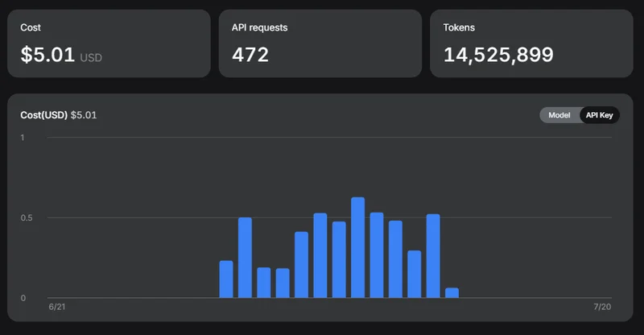Click the 0.5 y-axis label

click(27, 218)
